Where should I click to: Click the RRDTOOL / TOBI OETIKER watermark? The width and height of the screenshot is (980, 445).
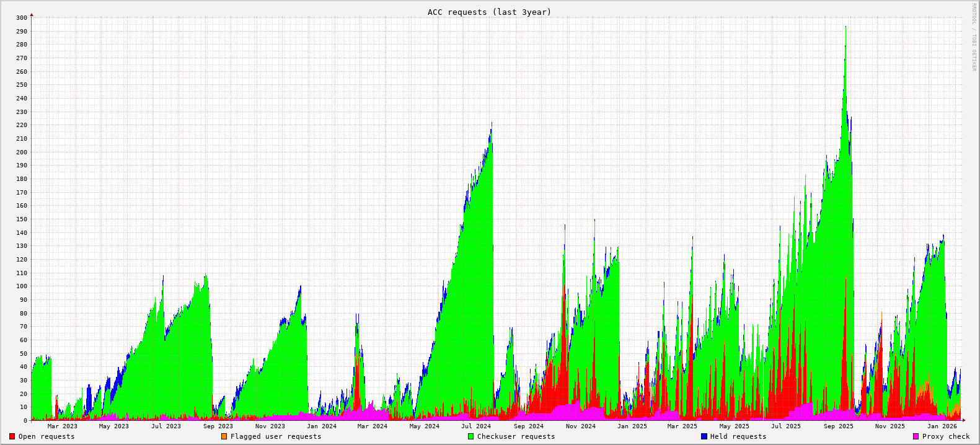pyautogui.click(x=974, y=37)
